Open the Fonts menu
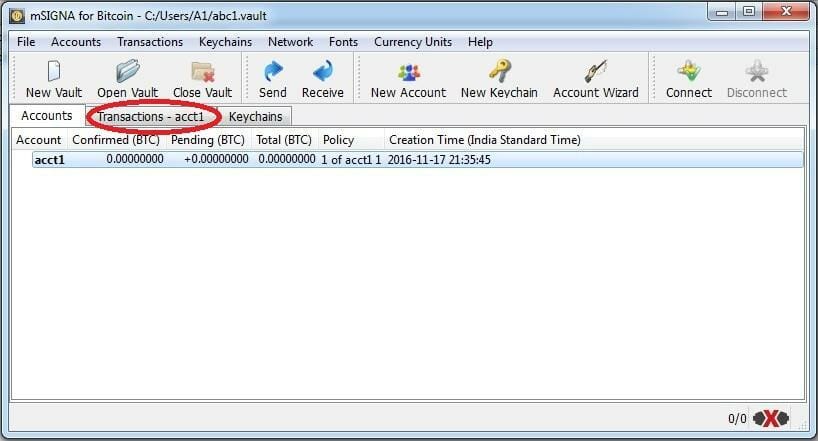818x441 pixels. [343, 42]
